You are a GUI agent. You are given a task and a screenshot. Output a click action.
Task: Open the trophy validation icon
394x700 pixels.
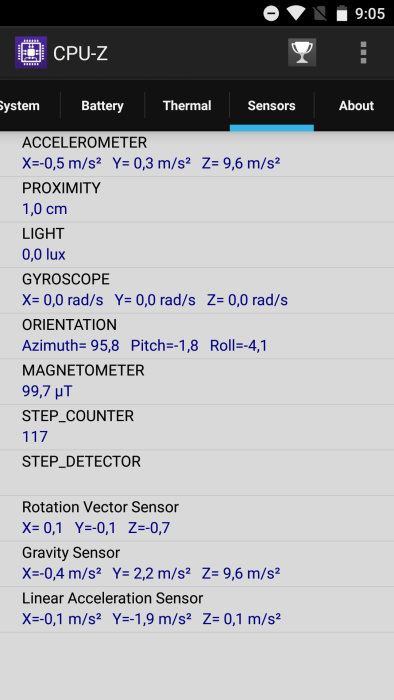click(x=302, y=53)
